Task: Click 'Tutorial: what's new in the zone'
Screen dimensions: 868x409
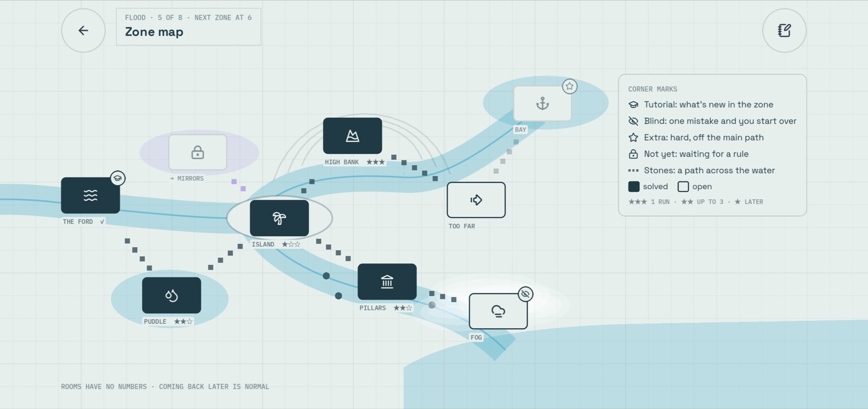Action: tap(709, 105)
